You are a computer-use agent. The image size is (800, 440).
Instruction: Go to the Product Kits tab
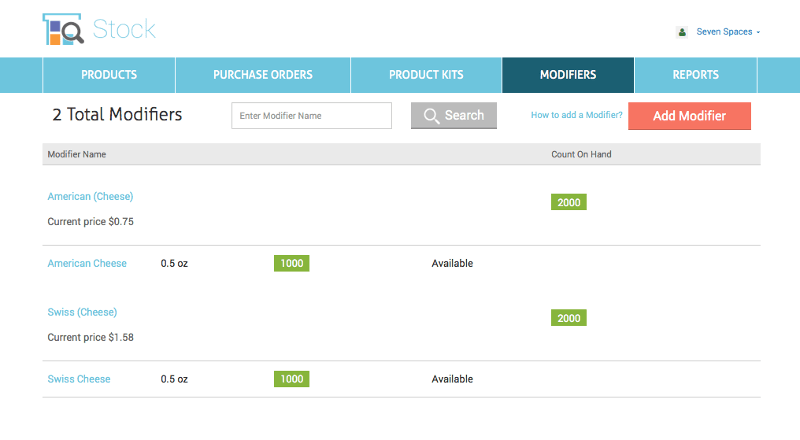pos(426,75)
